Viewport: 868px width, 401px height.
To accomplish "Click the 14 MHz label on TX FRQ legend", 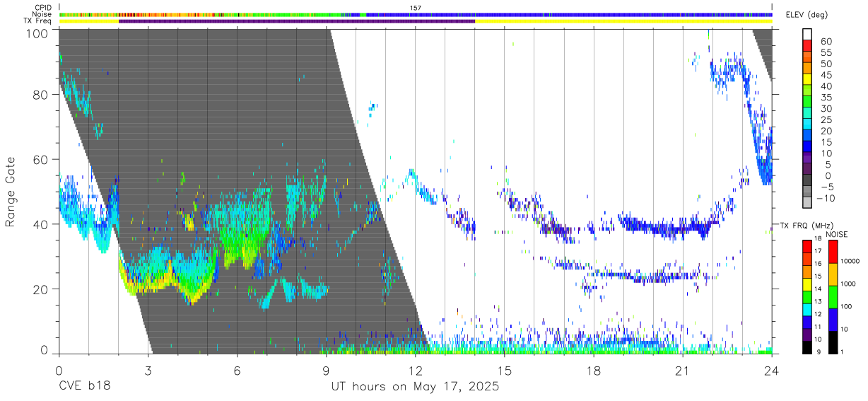I will coord(819,290).
